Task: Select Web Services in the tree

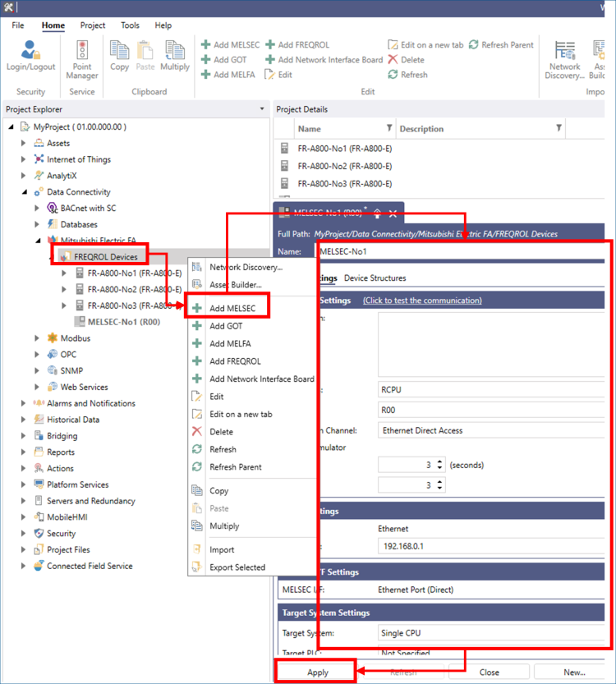Action: point(85,387)
